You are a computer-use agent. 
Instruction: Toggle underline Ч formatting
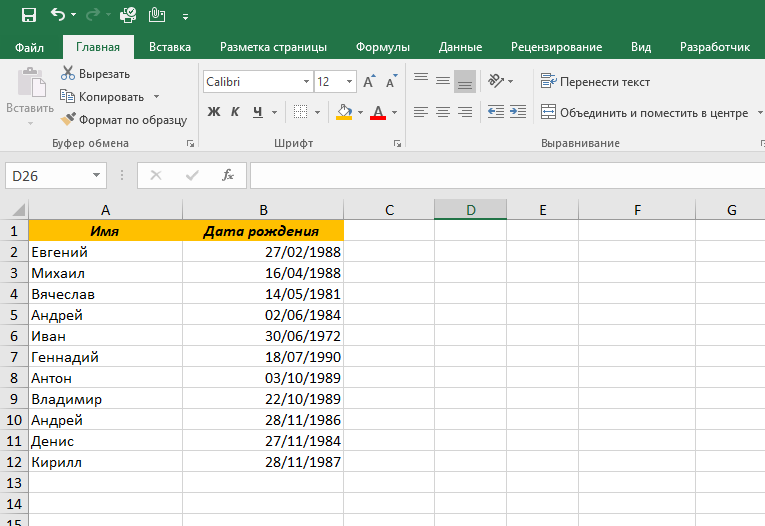[258, 112]
